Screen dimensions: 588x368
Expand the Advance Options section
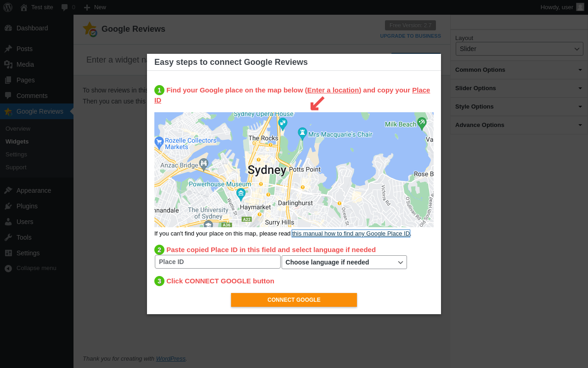(519, 125)
